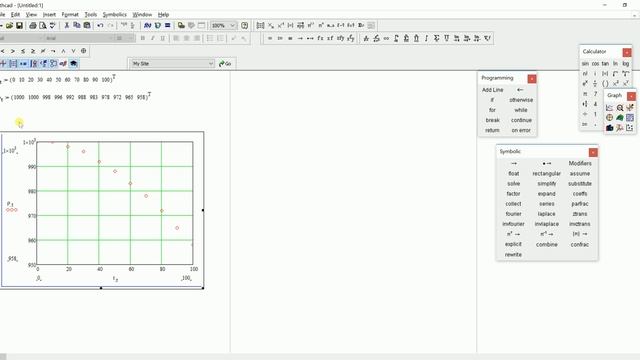Open the Help menu

[163, 14]
